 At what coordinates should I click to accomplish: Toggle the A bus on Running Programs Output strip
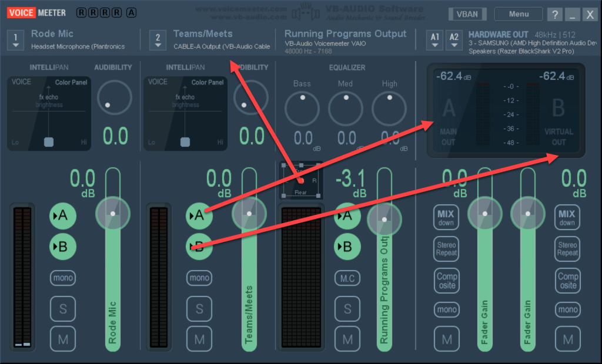click(347, 216)
